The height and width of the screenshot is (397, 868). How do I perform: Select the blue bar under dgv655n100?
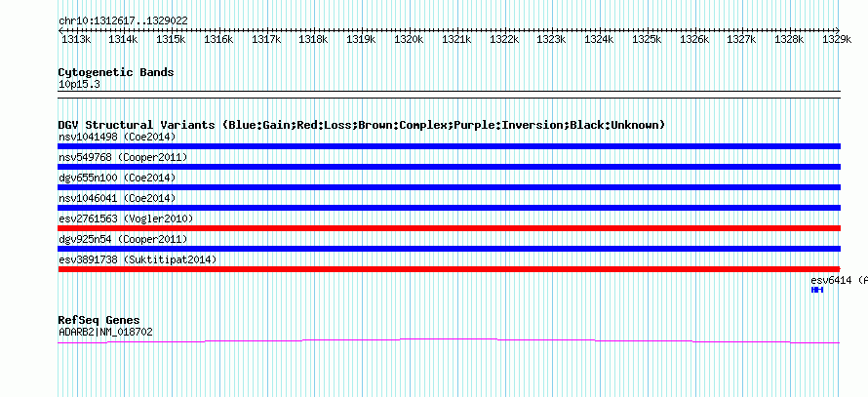(449, 187)
